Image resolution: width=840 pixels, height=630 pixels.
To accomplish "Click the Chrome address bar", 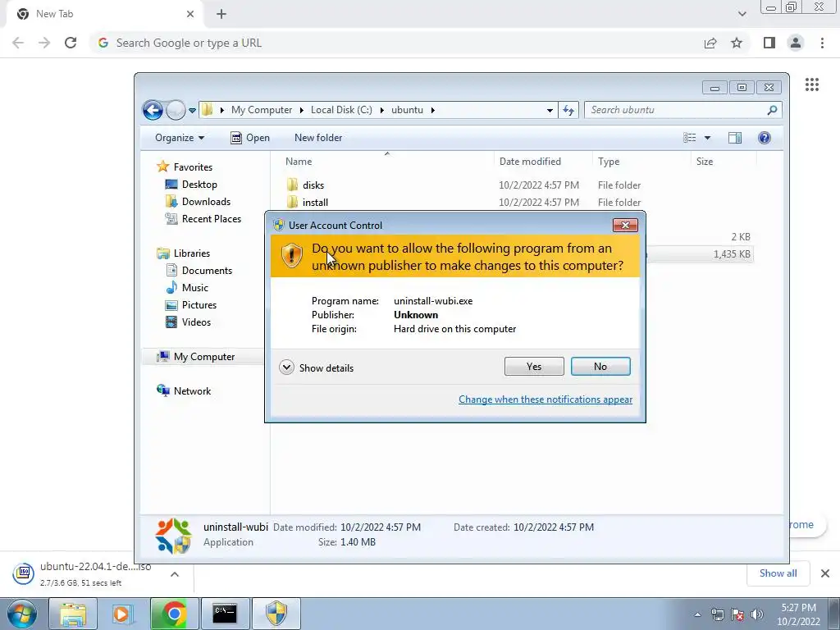I will click(x=396, y=43).
